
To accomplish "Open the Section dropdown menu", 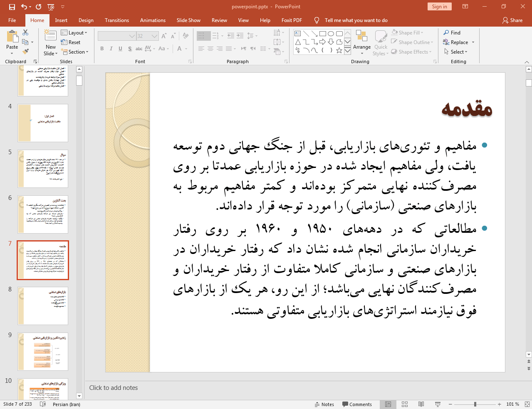I will 75,52.
